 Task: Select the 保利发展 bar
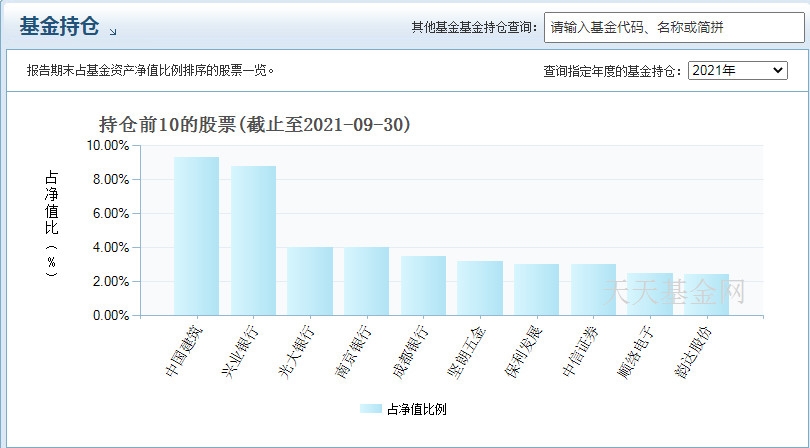coord(536,290)
